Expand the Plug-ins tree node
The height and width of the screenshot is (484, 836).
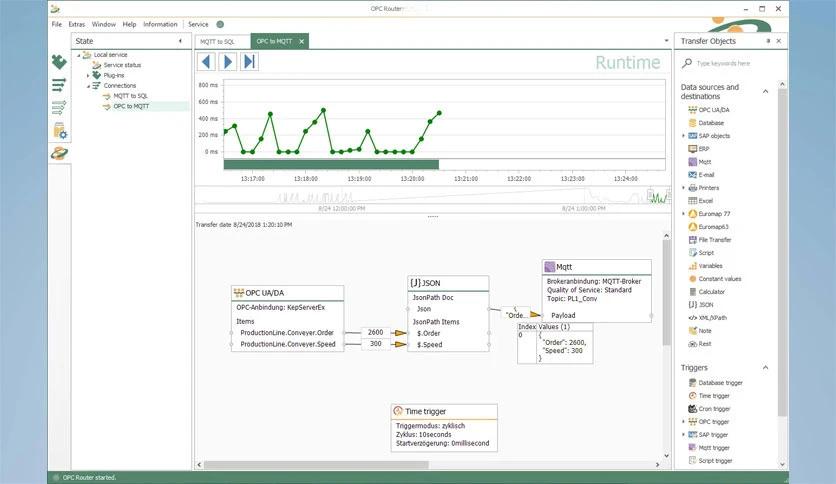pos(87,75)
